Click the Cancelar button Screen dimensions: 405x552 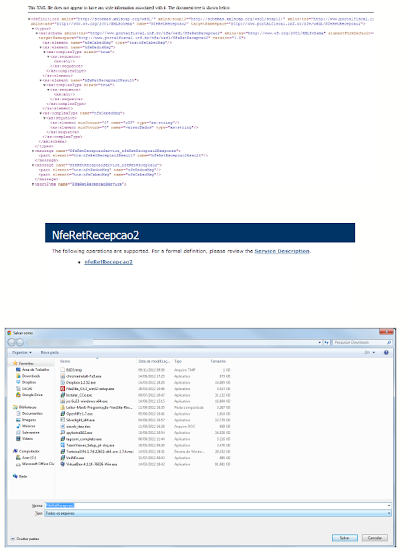point(375,538)
